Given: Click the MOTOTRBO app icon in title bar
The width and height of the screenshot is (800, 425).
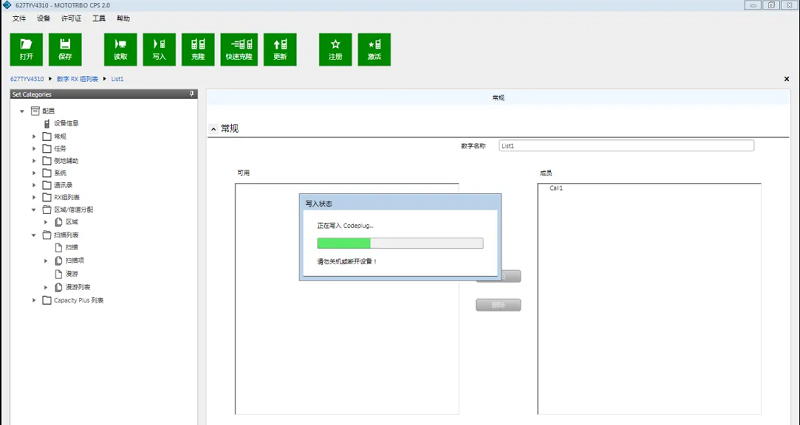Looking at the screenshot, I should (7, 5).
